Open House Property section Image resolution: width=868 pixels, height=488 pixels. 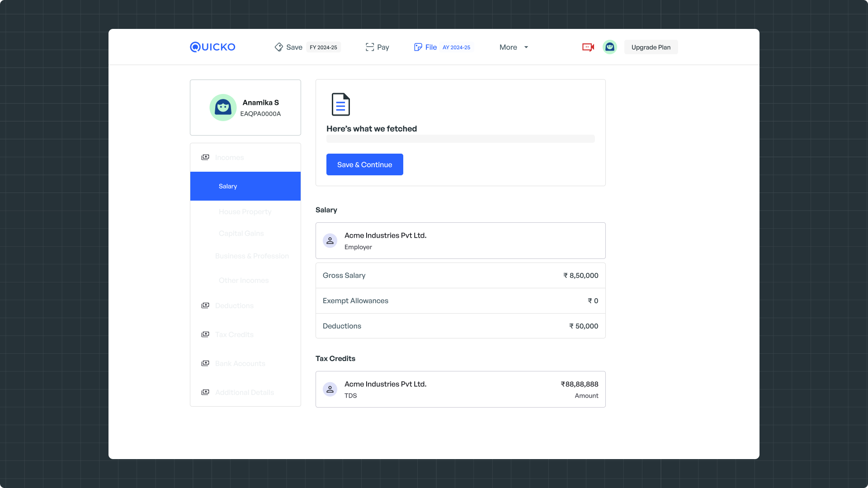pos(245,211)
